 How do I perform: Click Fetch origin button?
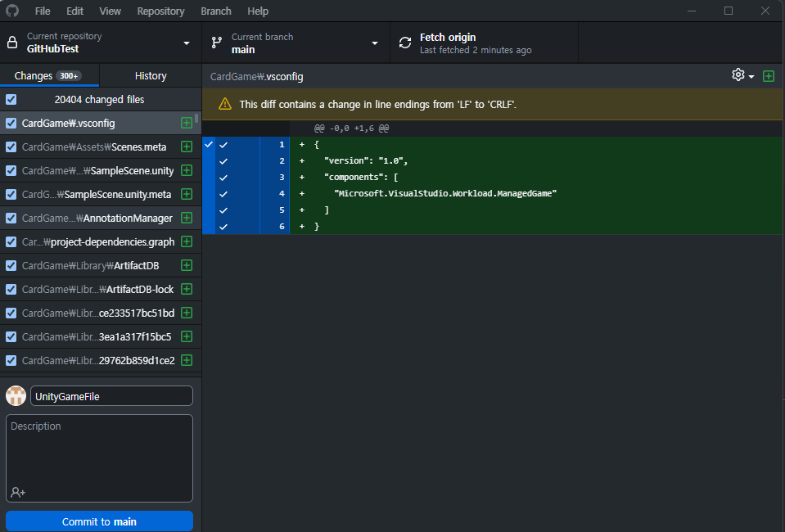click(484, 43)
